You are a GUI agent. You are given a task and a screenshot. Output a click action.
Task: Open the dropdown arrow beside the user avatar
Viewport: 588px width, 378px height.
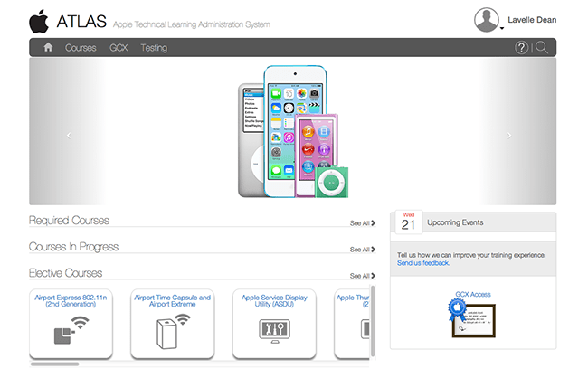[502, 28]
